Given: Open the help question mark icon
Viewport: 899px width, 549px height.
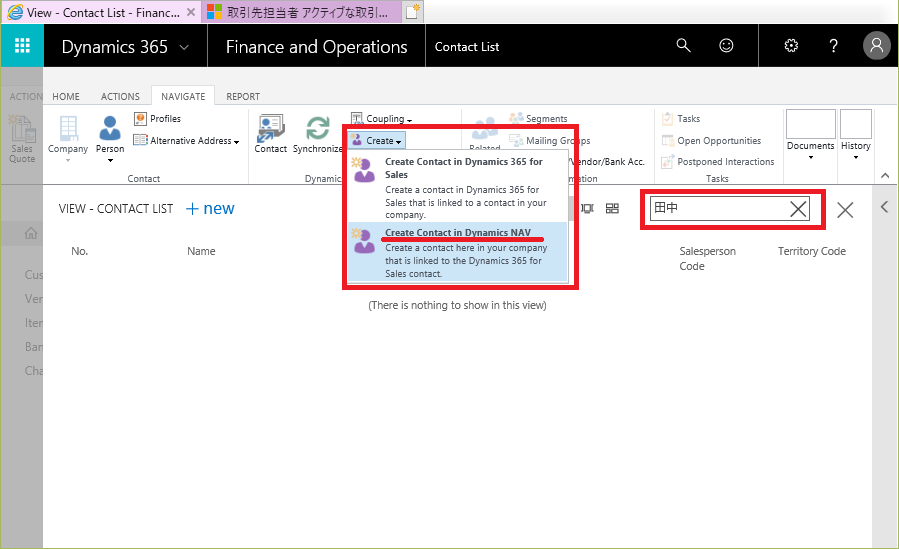Looking at the screenshot, I should (x=834, y=45).
